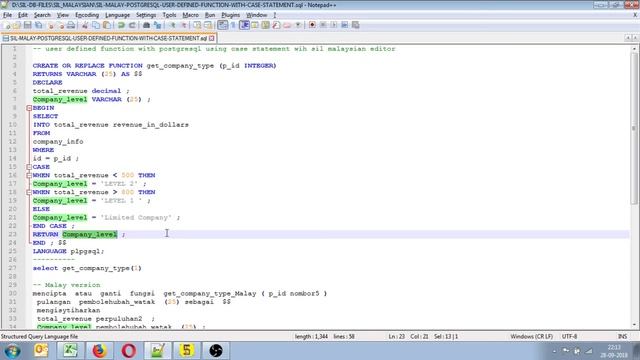Click the 'Ln : 23' status bar entry
This screenshot has height=360, width=640.
point(396,337)
